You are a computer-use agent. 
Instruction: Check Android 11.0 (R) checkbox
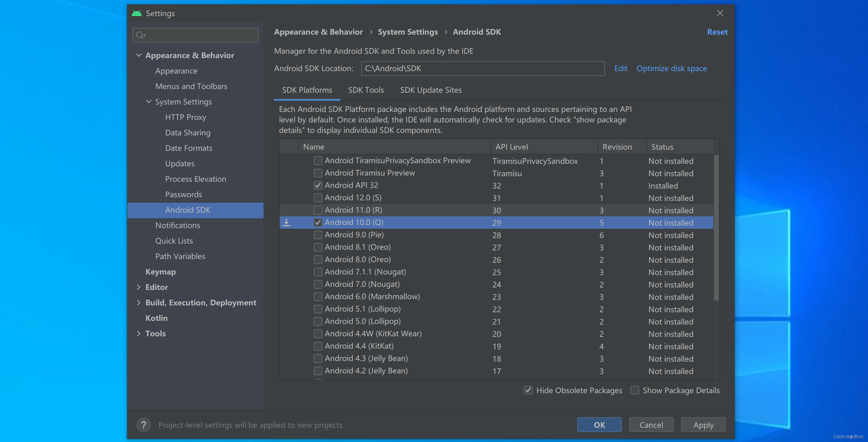pos(318,210)
